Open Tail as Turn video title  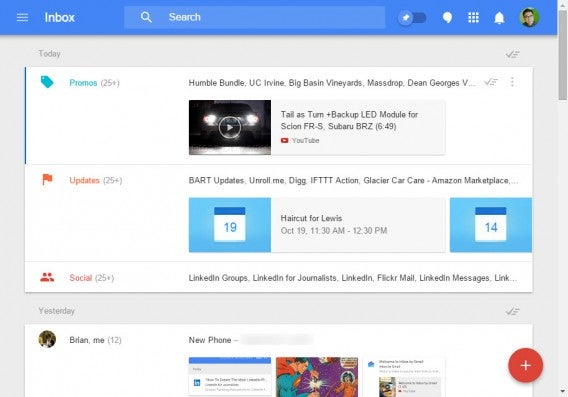click(x=349, y=120)
